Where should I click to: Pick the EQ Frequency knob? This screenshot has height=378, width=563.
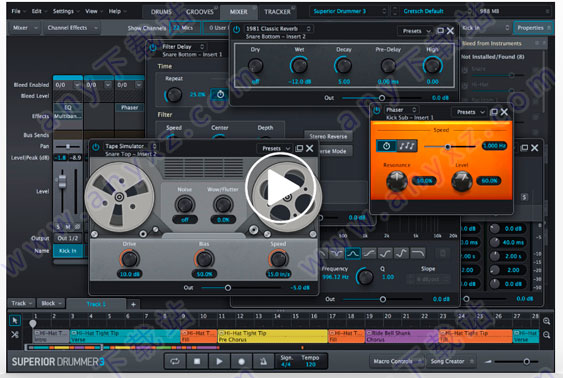[365, 277]
